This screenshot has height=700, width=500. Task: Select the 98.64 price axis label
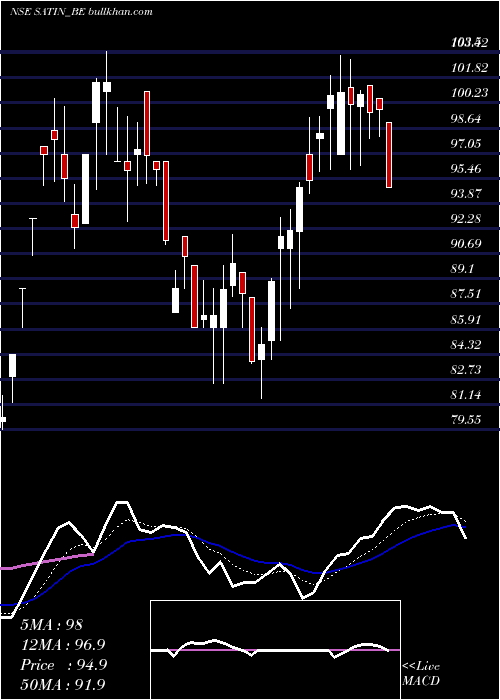(x=466, y=119)
